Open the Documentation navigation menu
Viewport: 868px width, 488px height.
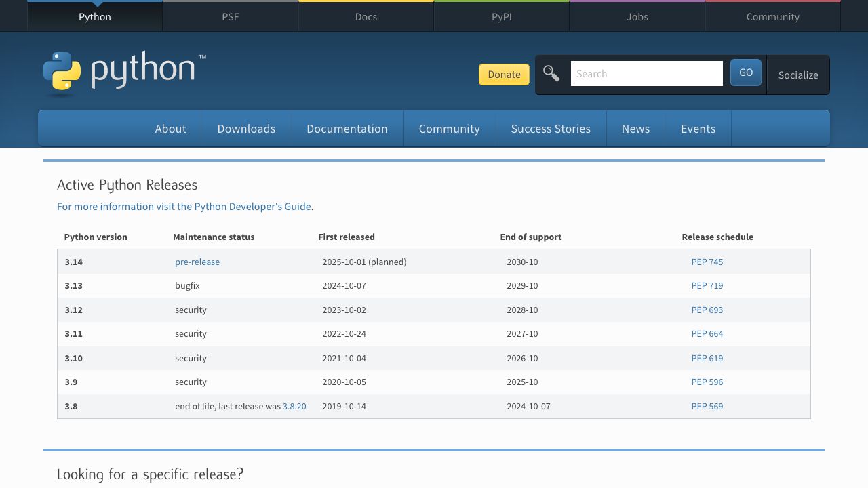point(347,129)
